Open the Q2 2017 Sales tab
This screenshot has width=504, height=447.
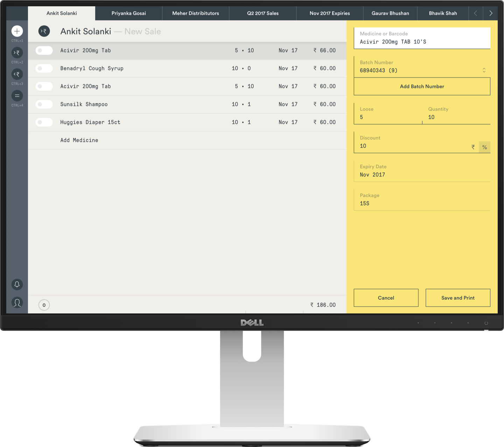click(x=263, y=13)
